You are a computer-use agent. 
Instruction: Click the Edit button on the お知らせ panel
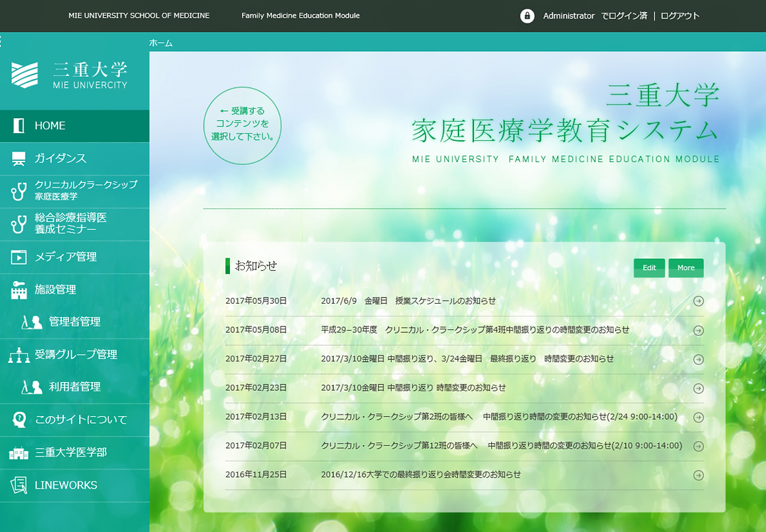pos(649,267)
